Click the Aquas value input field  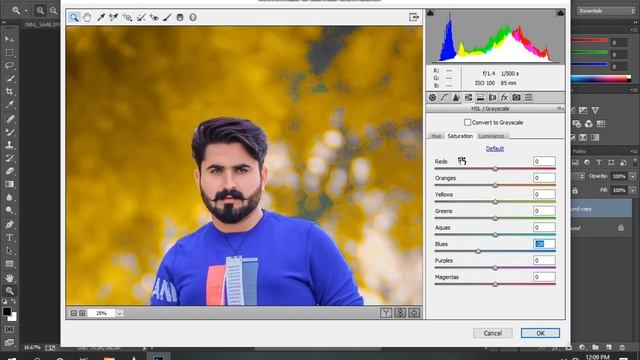[x=544, y=227]
